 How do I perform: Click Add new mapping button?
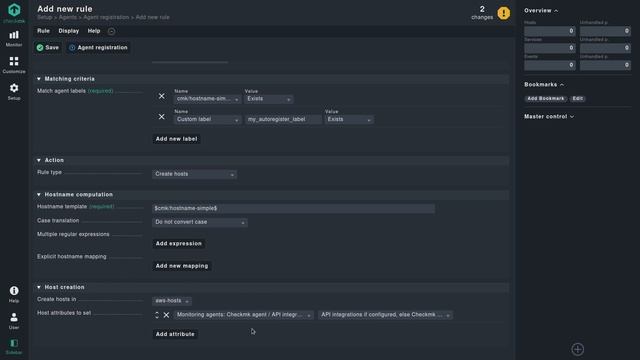coord(182,266)
